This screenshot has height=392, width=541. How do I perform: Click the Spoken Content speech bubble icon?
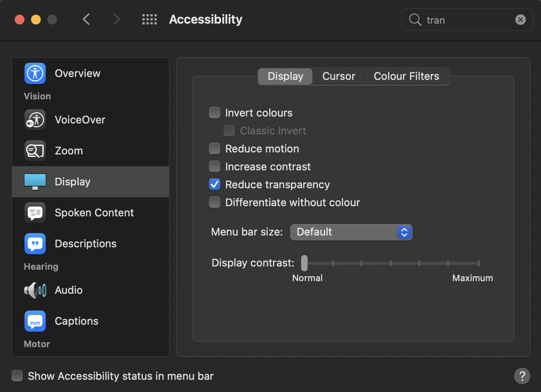click(x=35, y=213)
